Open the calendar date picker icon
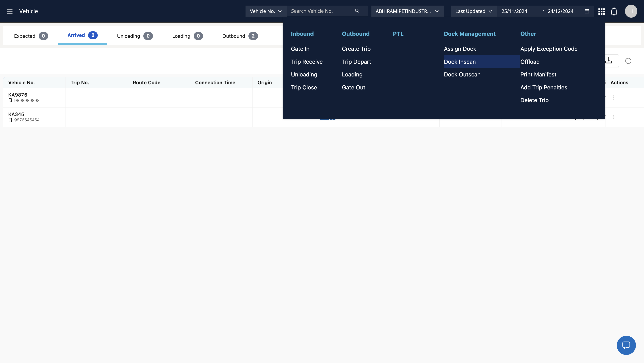The height and width of the screenshot is (363, 644). point(587,11)
